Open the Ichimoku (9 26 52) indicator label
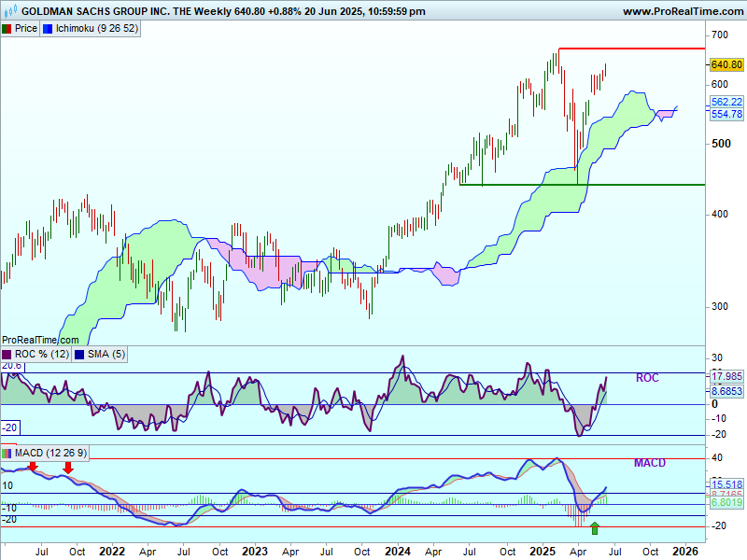The width and height of the screenshot is (747, 560). click(97, 29)
